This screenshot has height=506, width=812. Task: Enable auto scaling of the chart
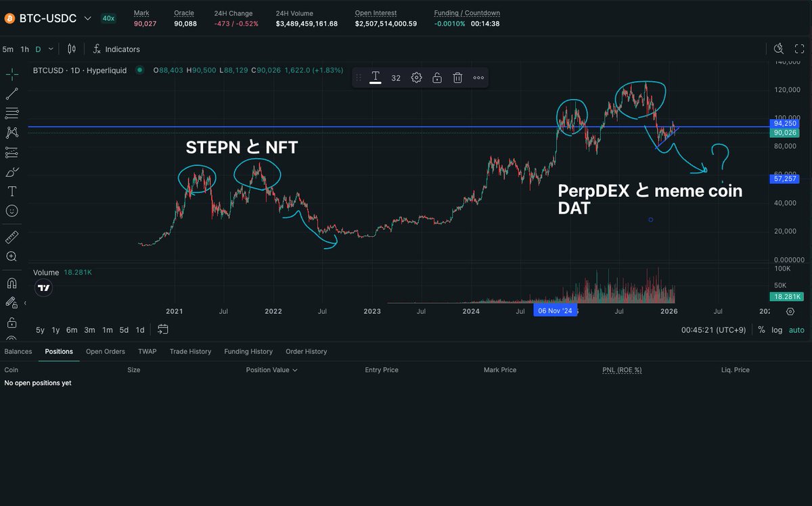point(796,330)
